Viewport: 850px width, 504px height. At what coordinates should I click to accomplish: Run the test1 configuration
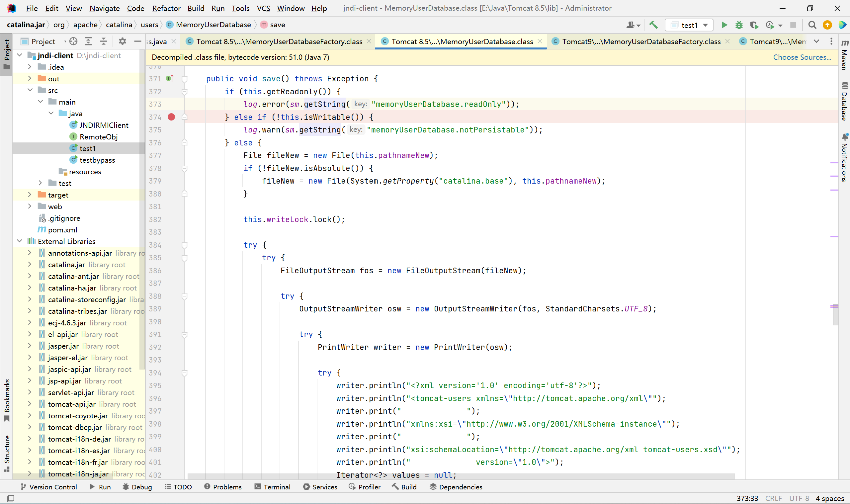pos(724,25)
